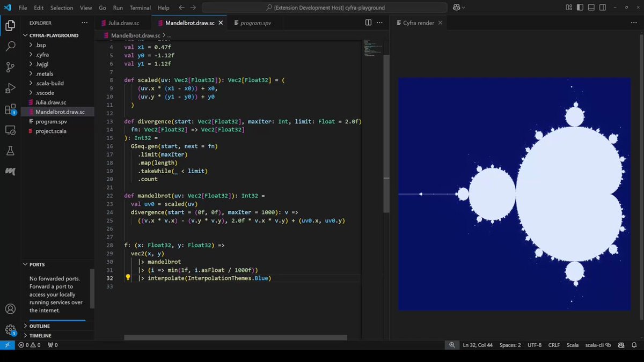Open project.scala in the explorer
Image resolution: width=644 pixels, height=362 pixels.
tap(51, 131)
